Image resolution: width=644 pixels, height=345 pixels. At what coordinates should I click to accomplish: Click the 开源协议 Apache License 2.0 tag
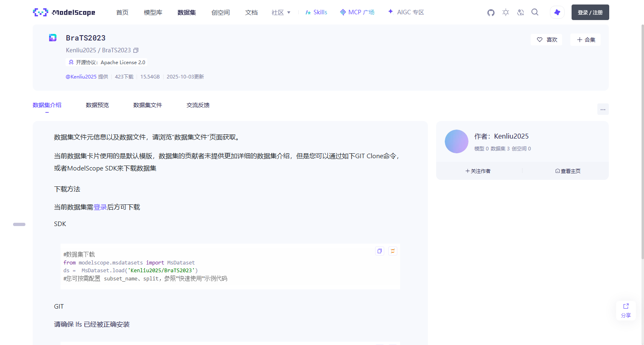pyautogui.click(x=106, y=63)
